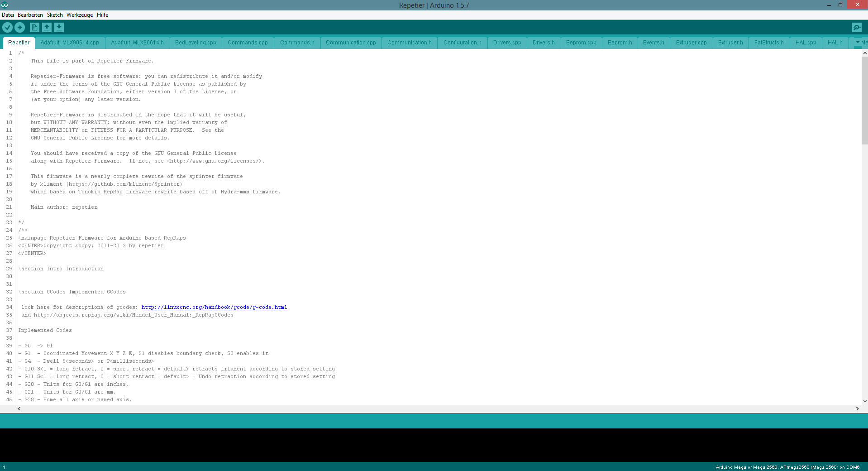This screenshot has height=471, width=868.
Task: Click the '\mainpage Repetier-Firmware' line
Action: tap(102, 238)
